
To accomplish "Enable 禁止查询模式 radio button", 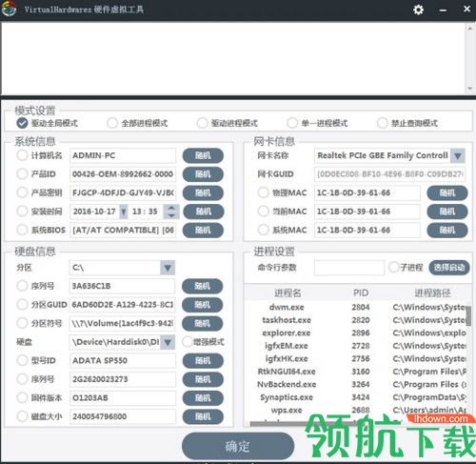I will pyautogui.click(x=382, y=123).
